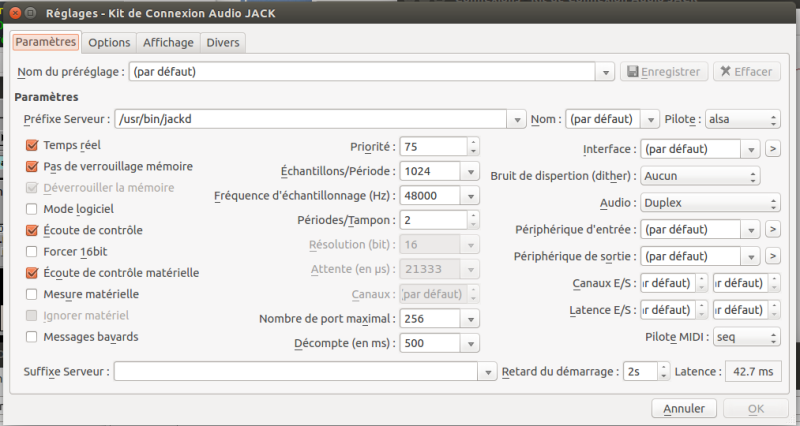Click the Annuler button
The width and height of the screenshot is (800, 426).
coord(684,409)
